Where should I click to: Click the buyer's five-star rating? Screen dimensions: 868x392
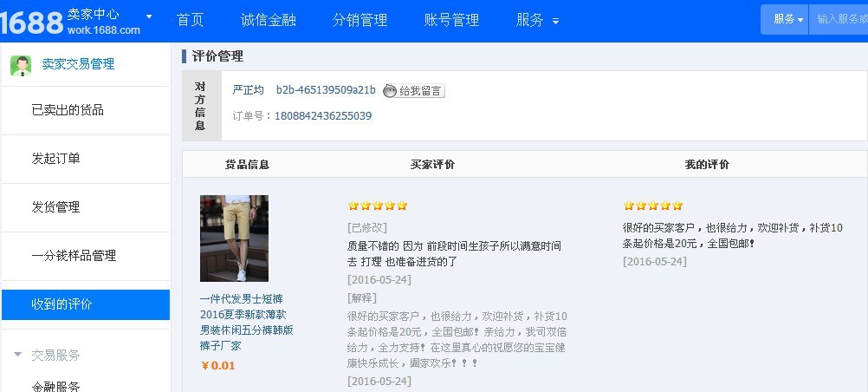pyautogui.click(x=378, y=206)
